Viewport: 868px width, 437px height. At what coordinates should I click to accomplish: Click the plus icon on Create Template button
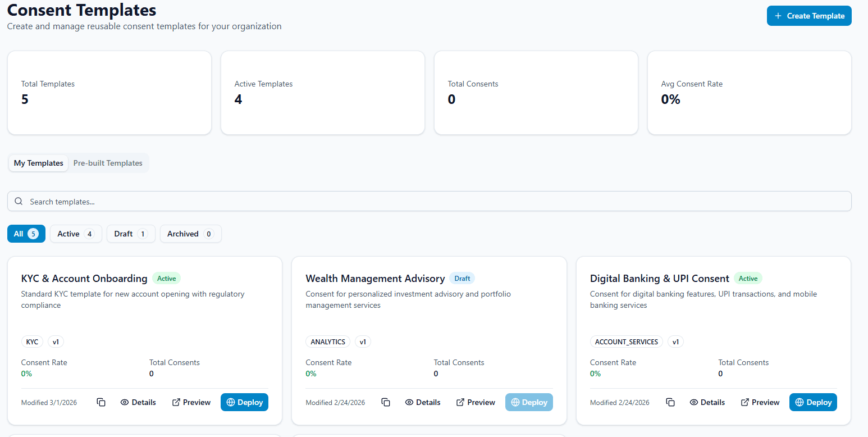pos(778,16)
